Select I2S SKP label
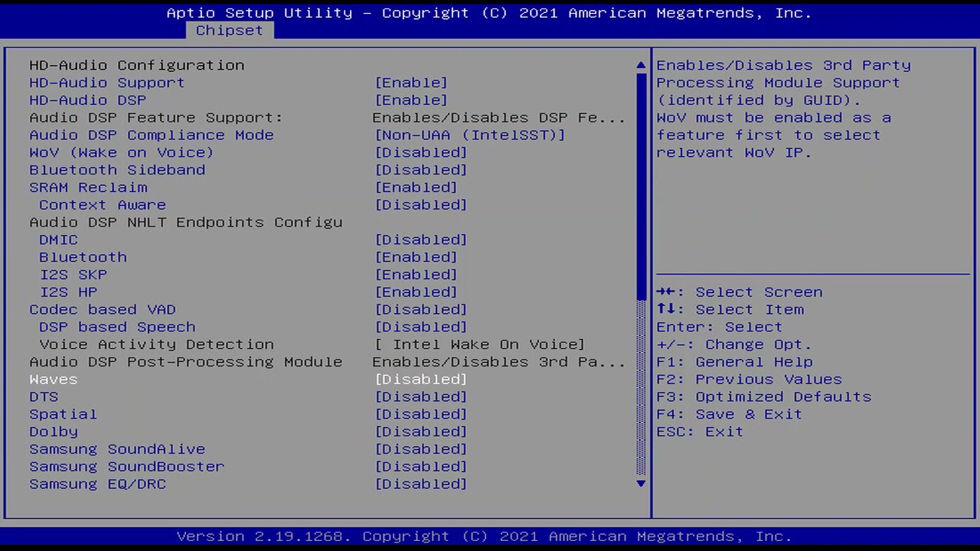Image resolution: width=980 pixels, height=551 pixels. pyautogui.click(x=73, y=275)
